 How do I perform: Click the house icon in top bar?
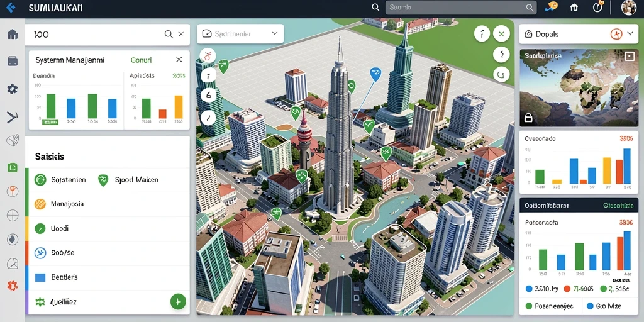(x=574, y=8)
